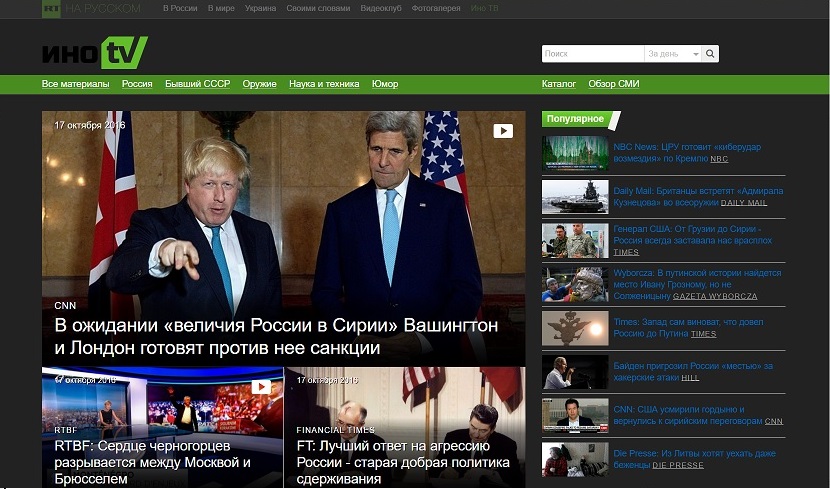
Task: Play the Johnson and Kerry featured video
Action: pyautogui.click(x=503, y=131)
